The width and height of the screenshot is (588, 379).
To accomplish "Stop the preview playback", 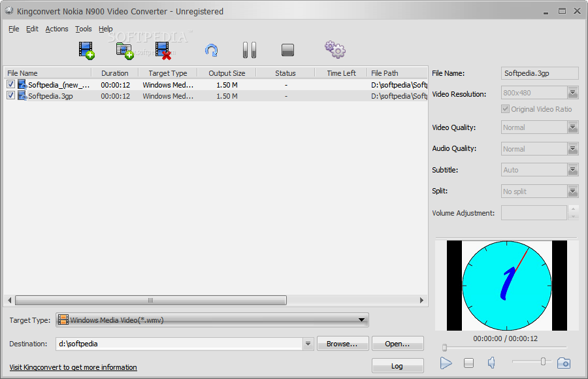I will pyautogui.click(x=468, y=363).
